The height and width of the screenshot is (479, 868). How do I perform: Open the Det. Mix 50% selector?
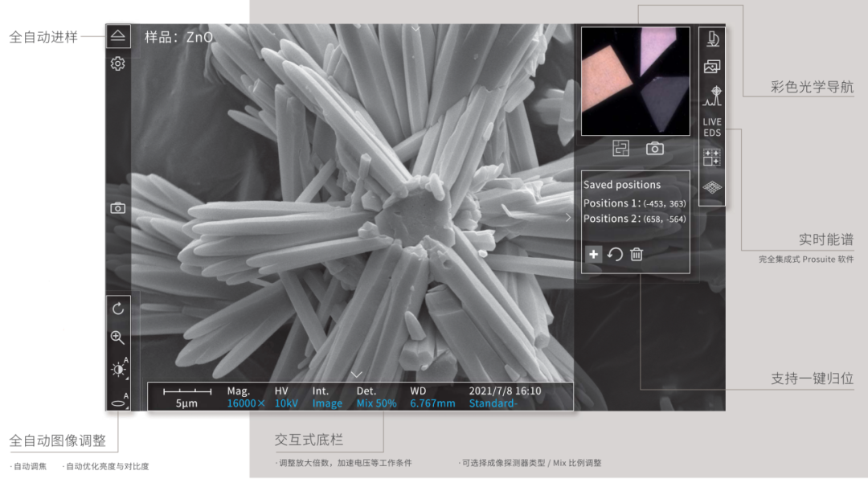click(x=376, y=403)
